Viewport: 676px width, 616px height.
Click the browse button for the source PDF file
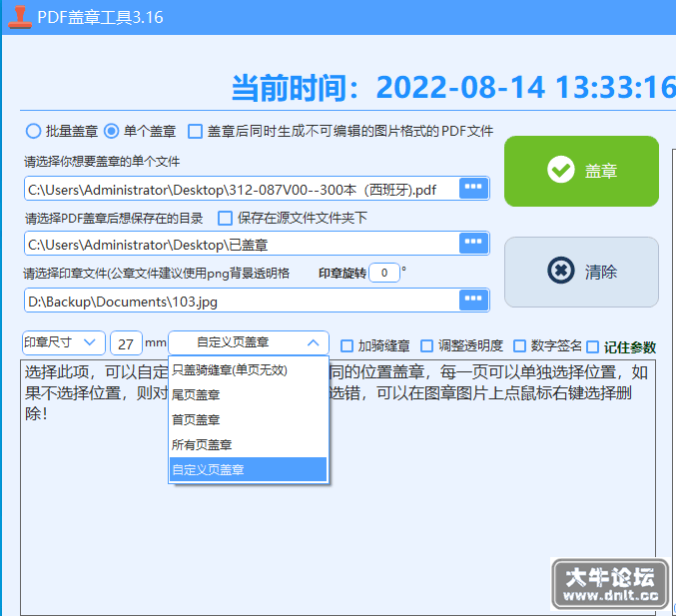(x=473, y=188)
